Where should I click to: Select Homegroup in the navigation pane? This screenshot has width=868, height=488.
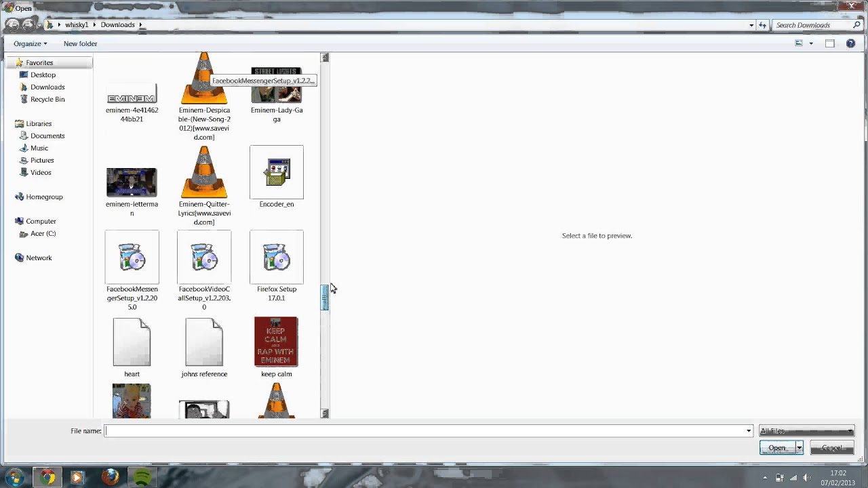tap(44, 197)
